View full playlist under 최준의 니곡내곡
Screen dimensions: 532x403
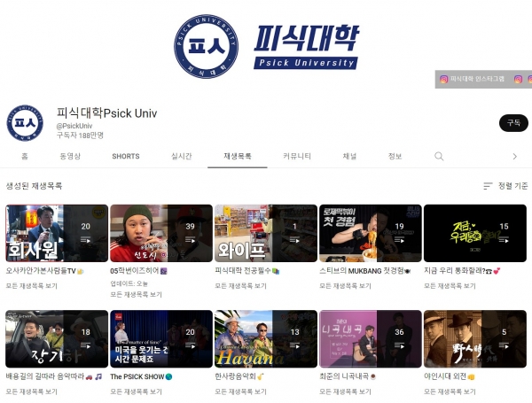(345, 391)
